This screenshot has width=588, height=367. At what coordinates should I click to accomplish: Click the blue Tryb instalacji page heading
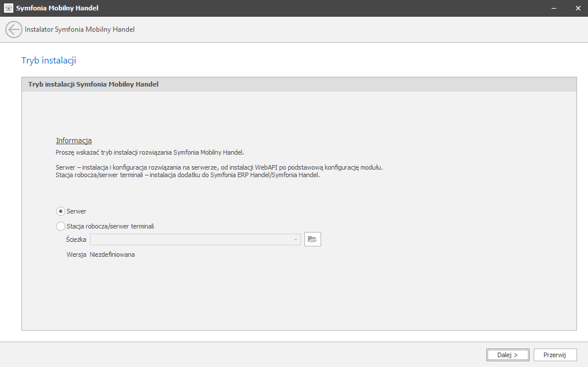tap(49, 60)
